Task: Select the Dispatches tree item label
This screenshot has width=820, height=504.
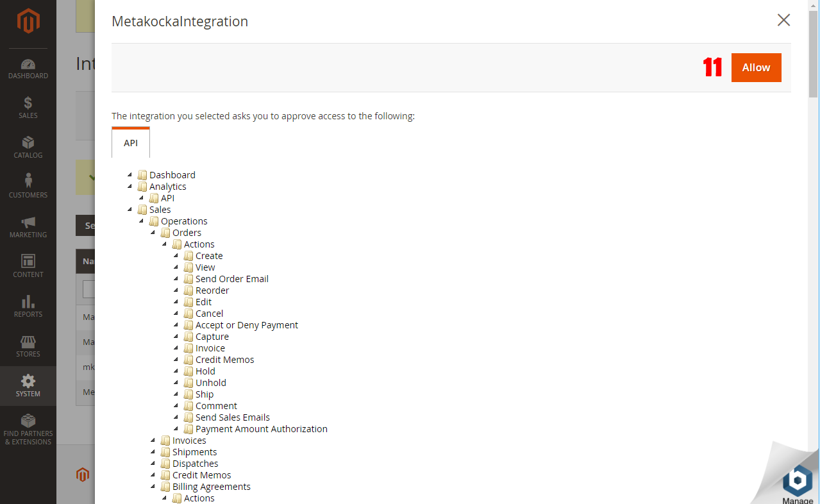Action: tap(195, 464)
